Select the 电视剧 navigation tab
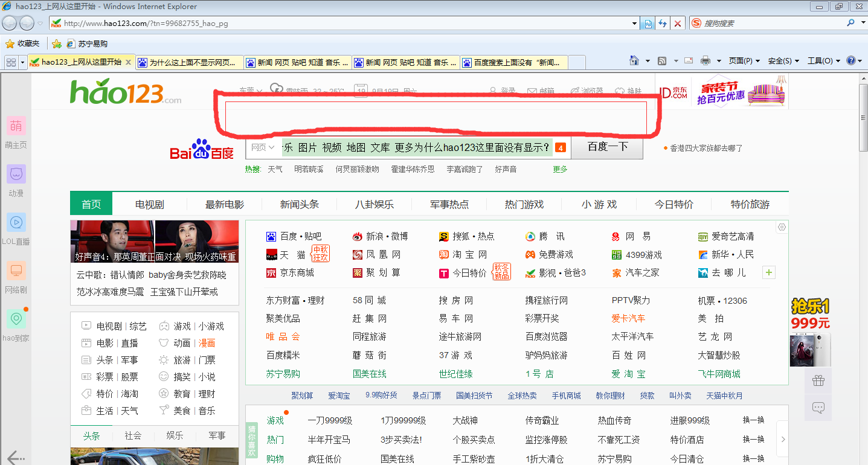The height and width of the screenshot is (465, 868). (x=149, y=204)
